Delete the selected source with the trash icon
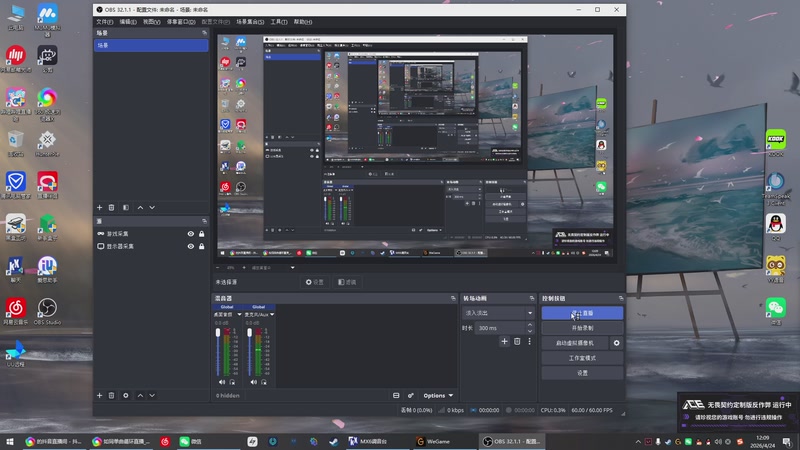 click(x=111, y=395)
